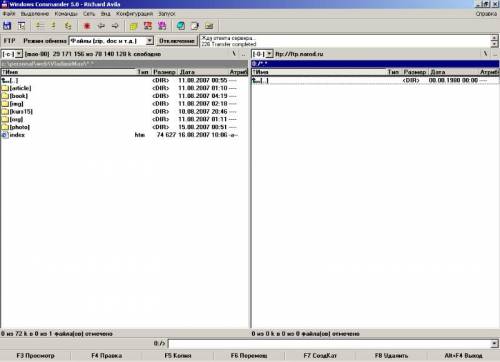Click F3 Просмотр button
This screenshot has height=362, width=500.
[35, 356]
